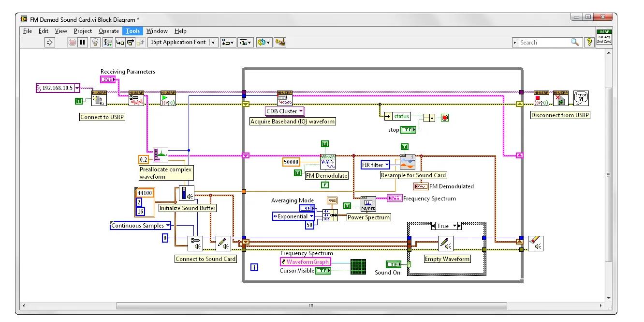Image resolution: width=644 pixels, height=322 pixels.
Task: Open the Tools menu
Action: [132, 31]
